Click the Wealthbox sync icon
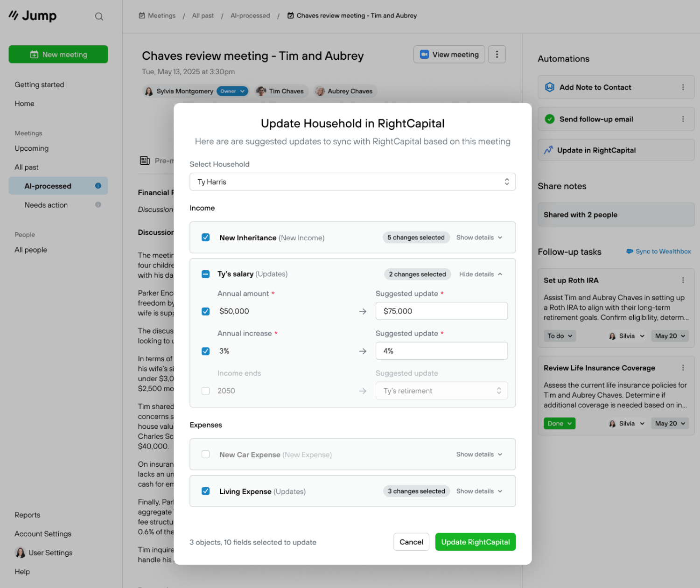This screenshot has width=700, height=588. coord(630,252)
